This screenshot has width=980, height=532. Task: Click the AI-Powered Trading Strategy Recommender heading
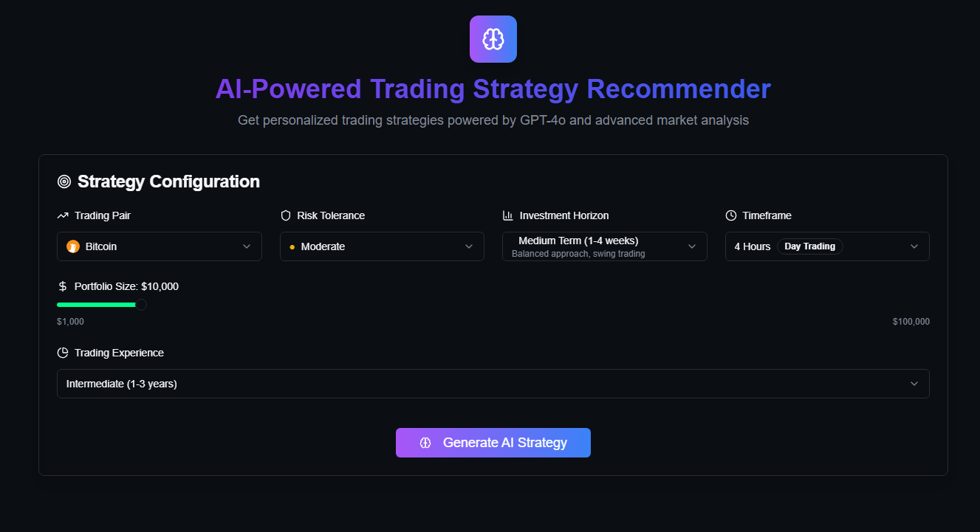pos(493,89)
